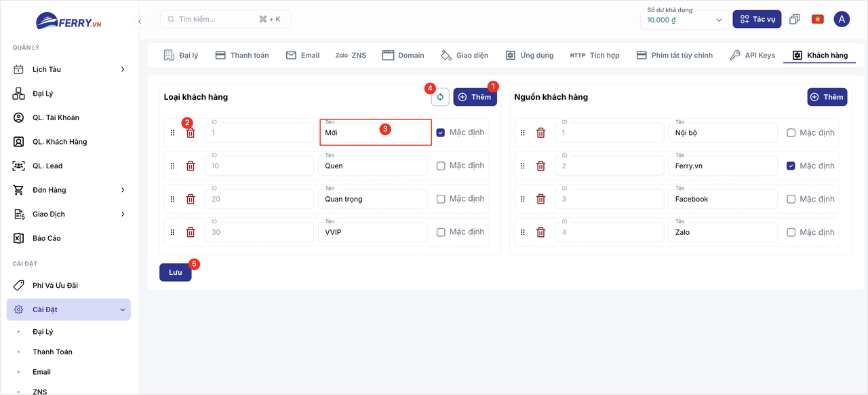
Task: Click Thêm in Loại khách hàng panel
Action: 475,97
